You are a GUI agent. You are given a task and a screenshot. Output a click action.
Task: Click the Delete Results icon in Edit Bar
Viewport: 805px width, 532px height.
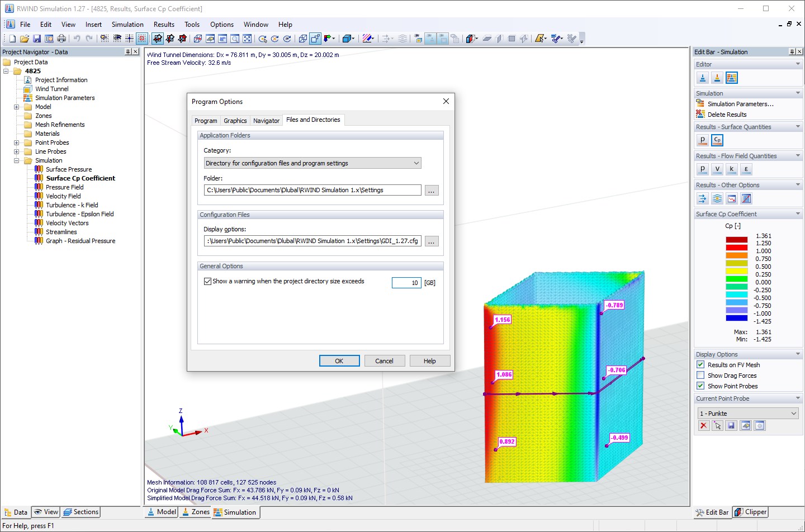coord(700,114)
